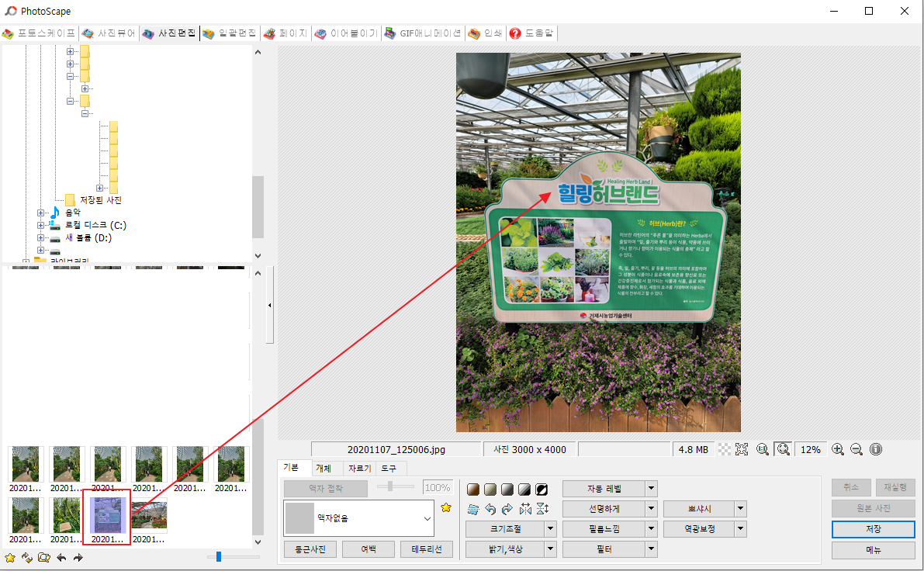This screenshot has height=571, width=924.
Task: Open the 필름느낌 dropdown arrow
Action: click(x=651, y=529)
